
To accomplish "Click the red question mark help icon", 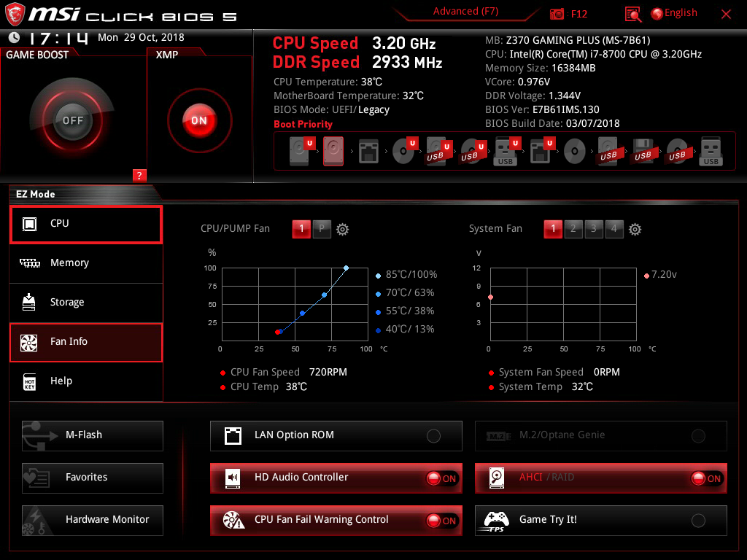I will coord(139,175).
